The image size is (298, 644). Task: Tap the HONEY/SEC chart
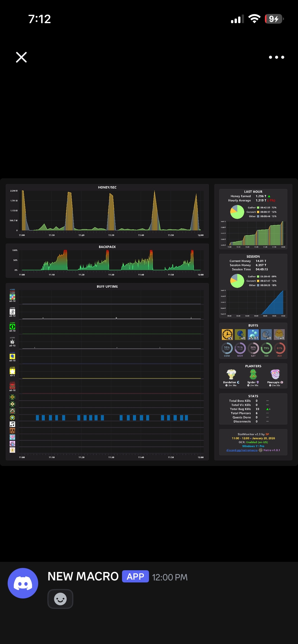click(107, 211)
